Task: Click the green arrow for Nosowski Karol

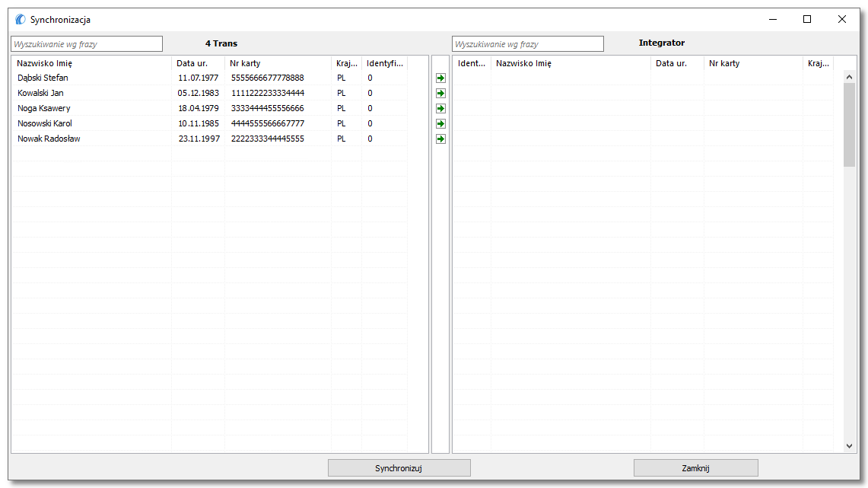Action: click(x=440, y=123)
